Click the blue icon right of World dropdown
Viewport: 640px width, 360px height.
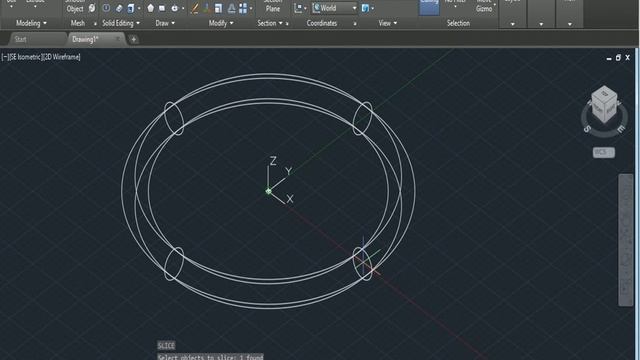tap(365, 8)
